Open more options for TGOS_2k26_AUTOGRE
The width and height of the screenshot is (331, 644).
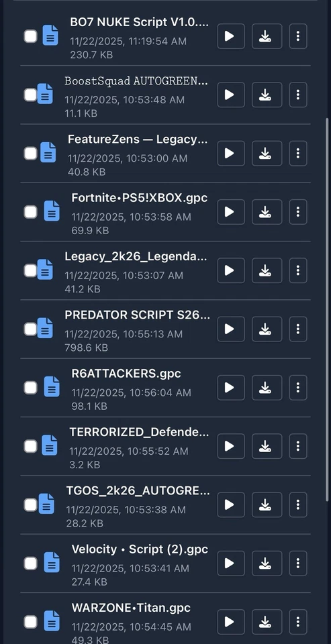point(298,504)
